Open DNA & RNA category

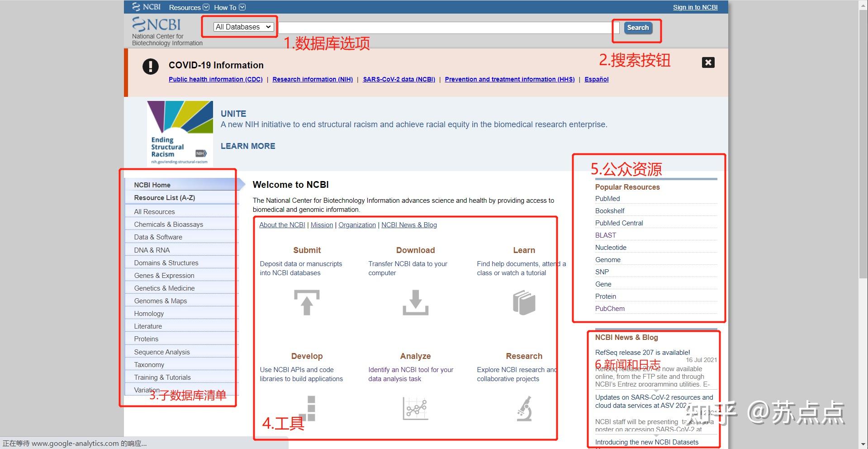pyautogui.click(x=181, y=250)
